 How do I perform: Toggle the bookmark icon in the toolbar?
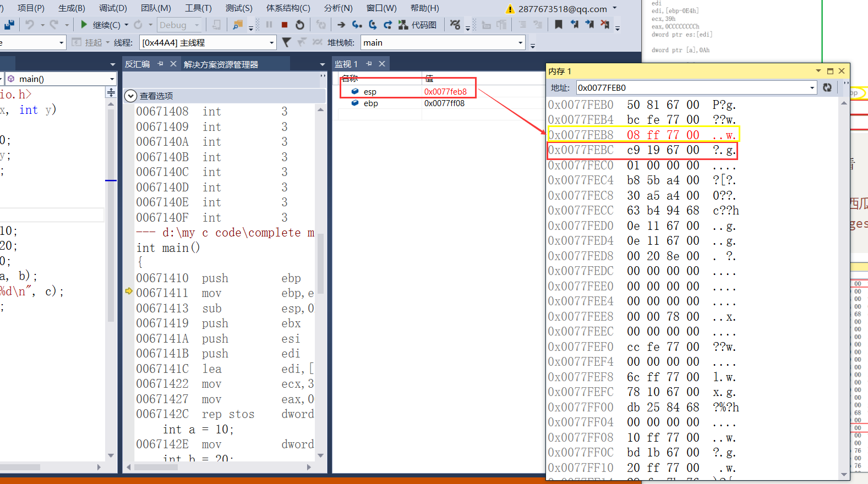click(559, 25)
